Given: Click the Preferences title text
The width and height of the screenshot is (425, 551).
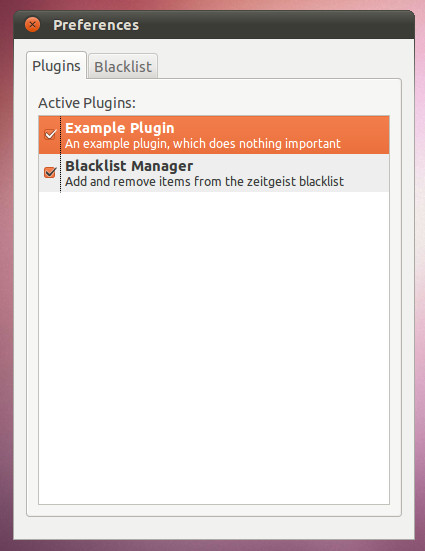Looking at the screenshot, I should [x=96, y=25].
